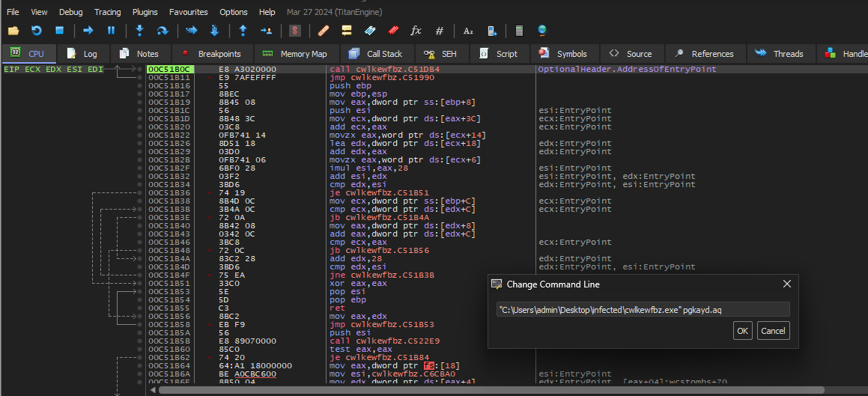Click the command line path input field
The image size is (868, 396).
pyautogui.click(x=643, y=310)
